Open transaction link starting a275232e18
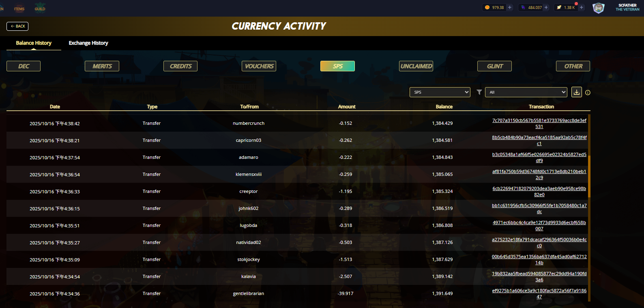This screenshot has width=644, height=308. point(539,242)
